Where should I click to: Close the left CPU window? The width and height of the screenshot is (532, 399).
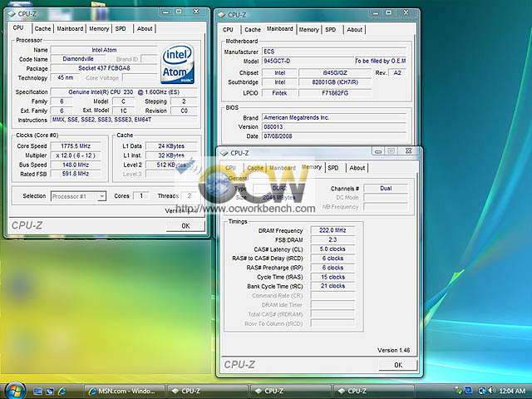(x=196, y=12)
